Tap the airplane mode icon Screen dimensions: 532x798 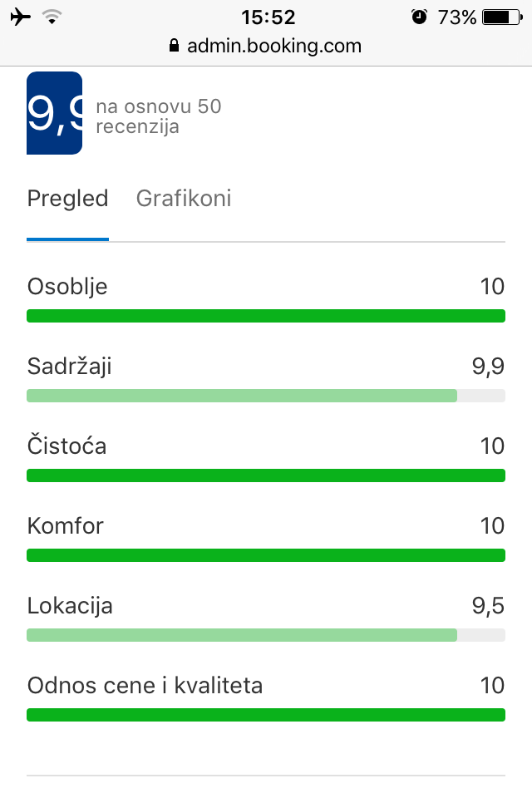click(x=21, y=17)
